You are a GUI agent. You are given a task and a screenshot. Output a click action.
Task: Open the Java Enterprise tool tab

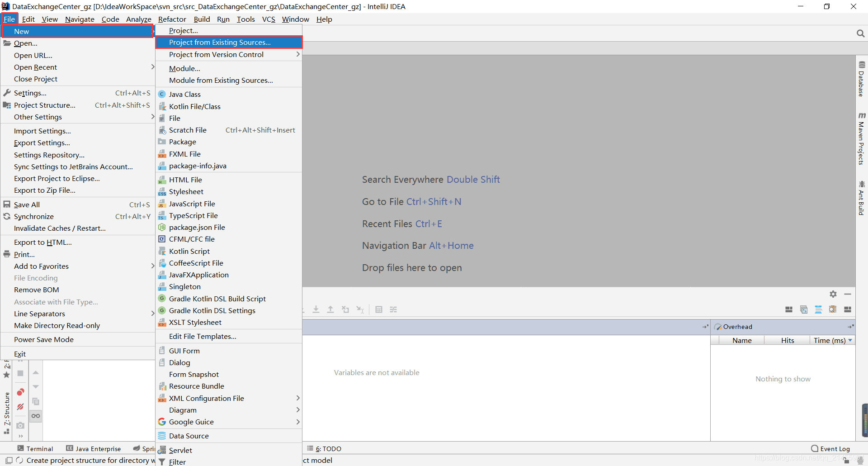pos(94,448)
